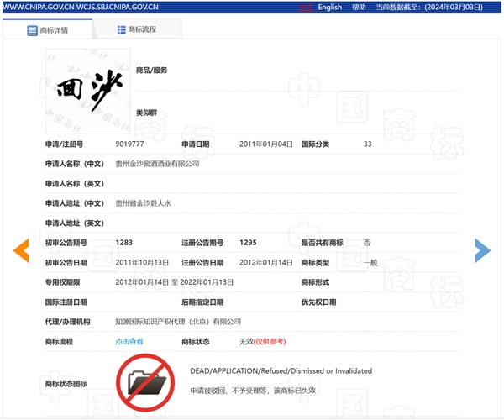Screen dimensions: 504x420
Task: Click the 注册公告期号 value 1295
Action: point(248,243)
